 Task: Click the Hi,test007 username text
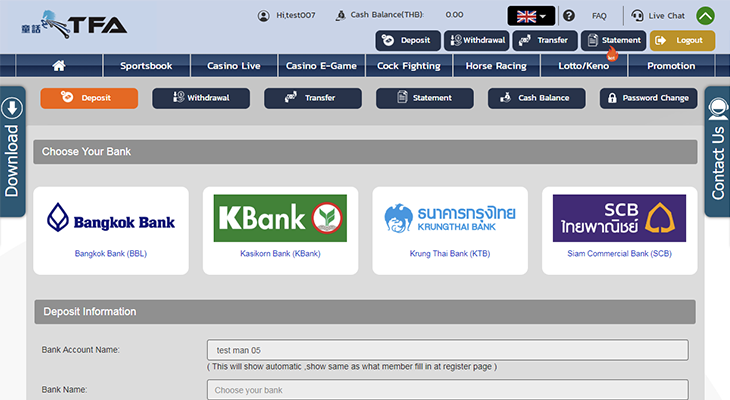(296, 15)
